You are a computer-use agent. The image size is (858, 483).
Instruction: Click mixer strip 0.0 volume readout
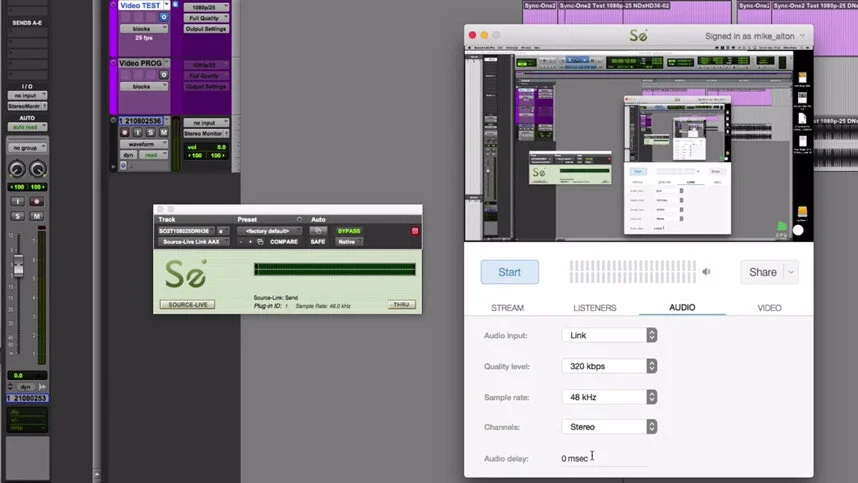point(27,375)
